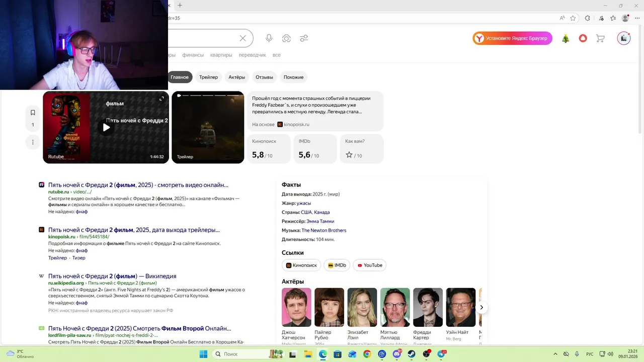Expand the Rutube video to fullscreen
The width and height of the screenshot is (644, 362).
pos(162,99)
